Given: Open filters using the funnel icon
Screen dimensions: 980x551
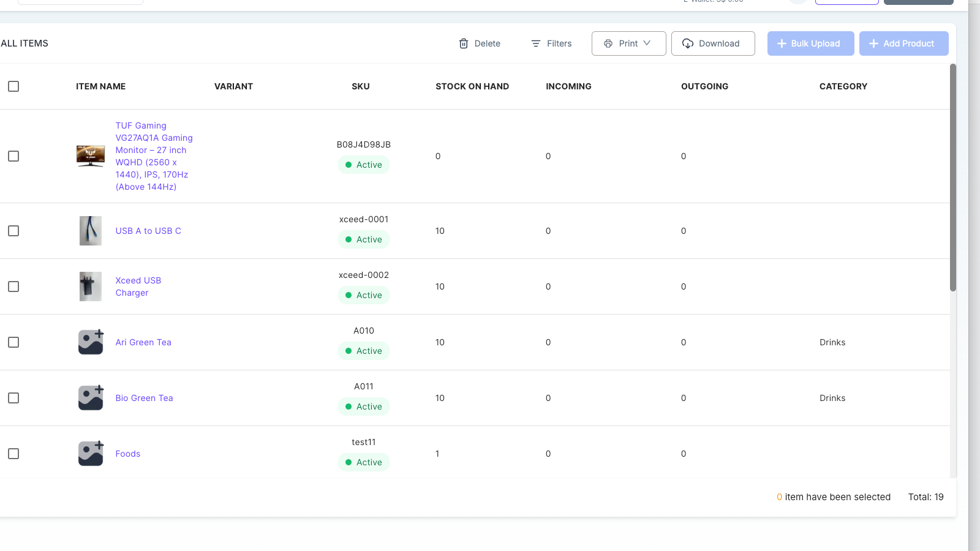Looking at the screenshot, I should tap(535, 43).
